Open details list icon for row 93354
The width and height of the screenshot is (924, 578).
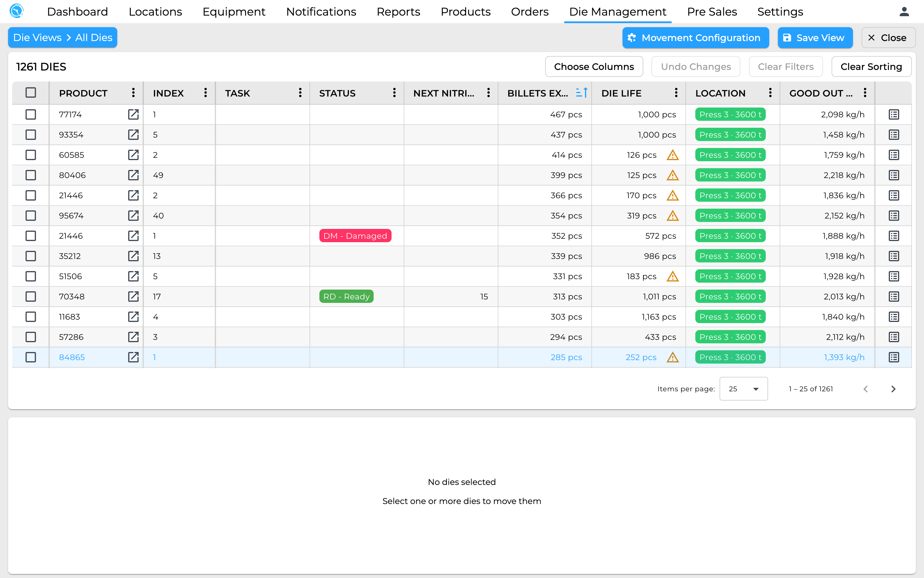pos(894,135)
